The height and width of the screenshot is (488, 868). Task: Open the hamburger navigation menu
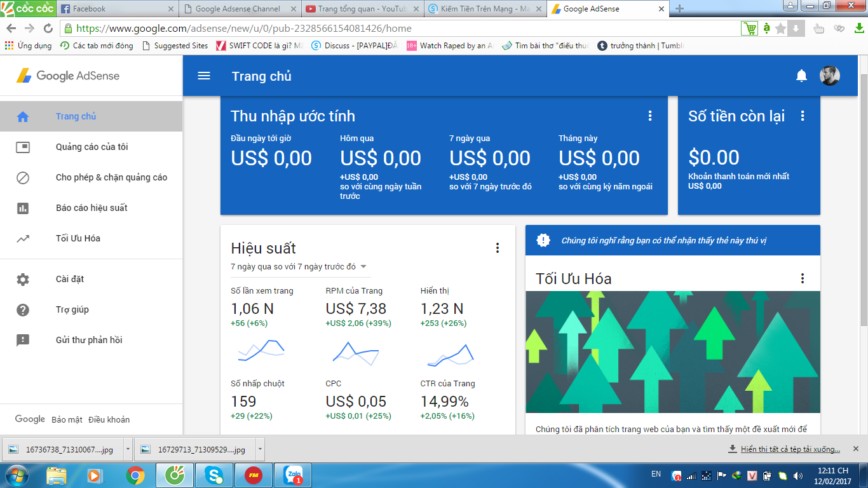(204, 76)
